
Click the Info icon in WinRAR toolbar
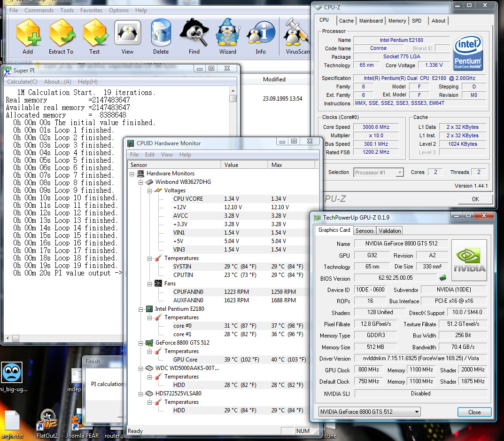(261, 33)
